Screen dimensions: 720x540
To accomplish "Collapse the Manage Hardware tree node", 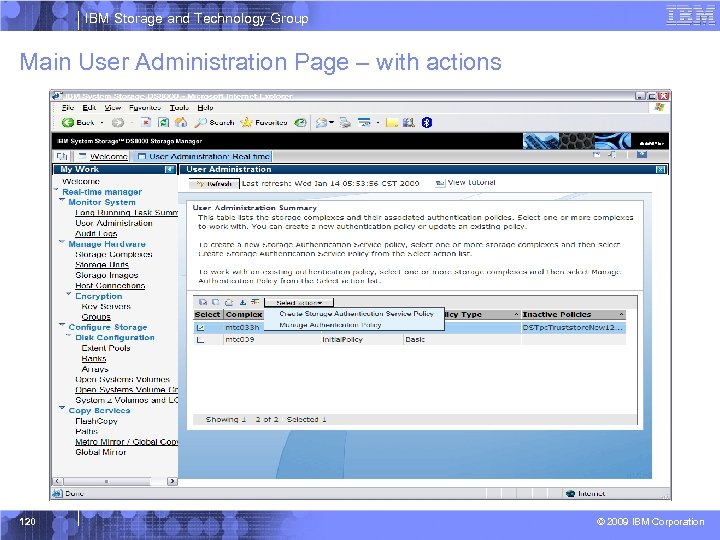I will (62, 242).
